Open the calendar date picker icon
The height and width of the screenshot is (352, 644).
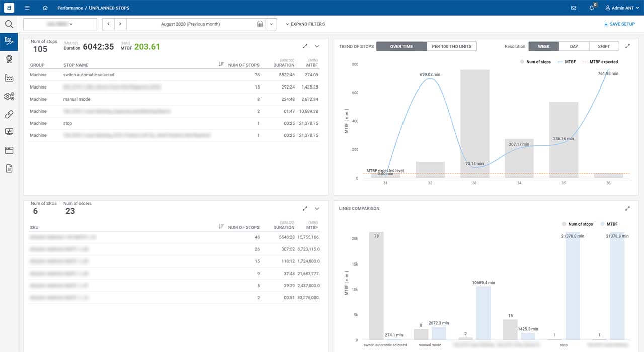(x=260, y=24)
